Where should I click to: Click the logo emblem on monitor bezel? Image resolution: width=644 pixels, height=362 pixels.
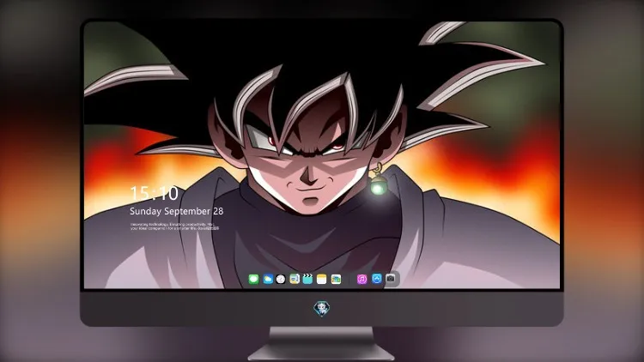322,308
